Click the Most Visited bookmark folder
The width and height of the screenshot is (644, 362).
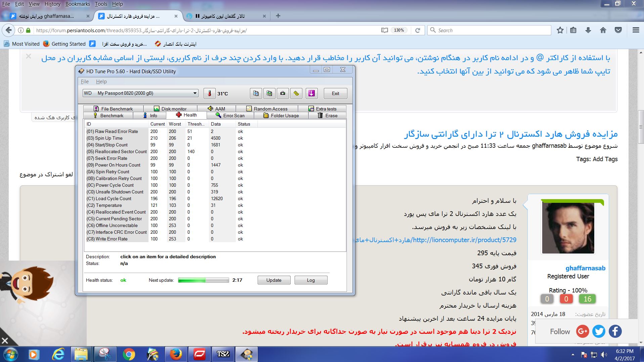click(22, 44)
